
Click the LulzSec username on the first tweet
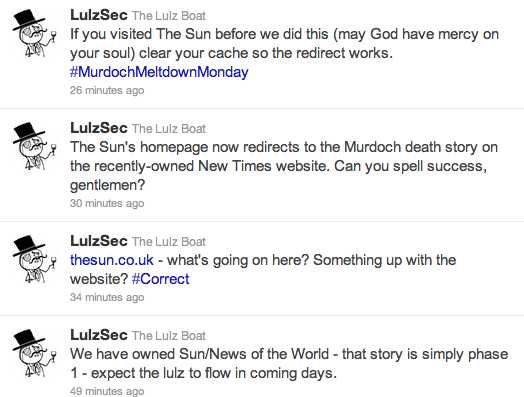99,15
